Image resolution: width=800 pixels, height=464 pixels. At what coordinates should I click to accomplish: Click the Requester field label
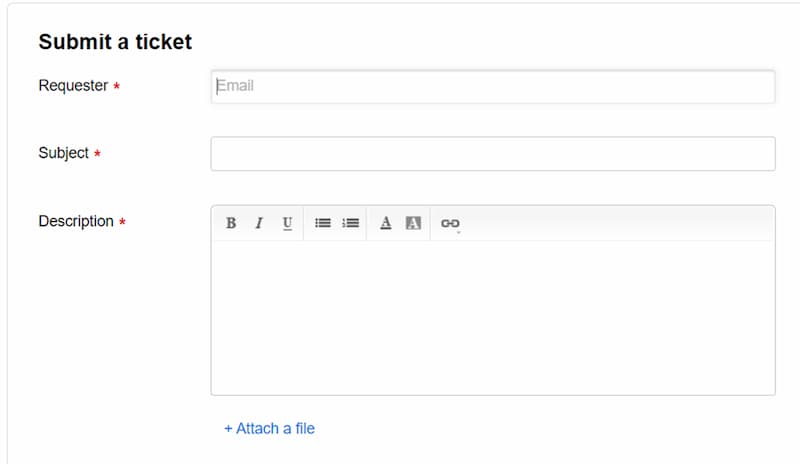coord(73,85)
